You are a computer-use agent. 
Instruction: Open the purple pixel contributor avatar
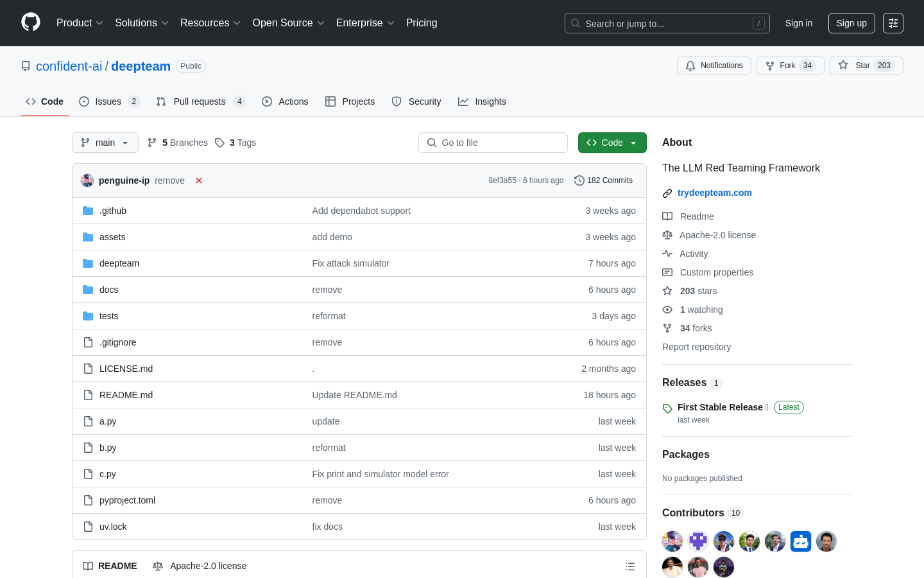[x=698, y=541]
